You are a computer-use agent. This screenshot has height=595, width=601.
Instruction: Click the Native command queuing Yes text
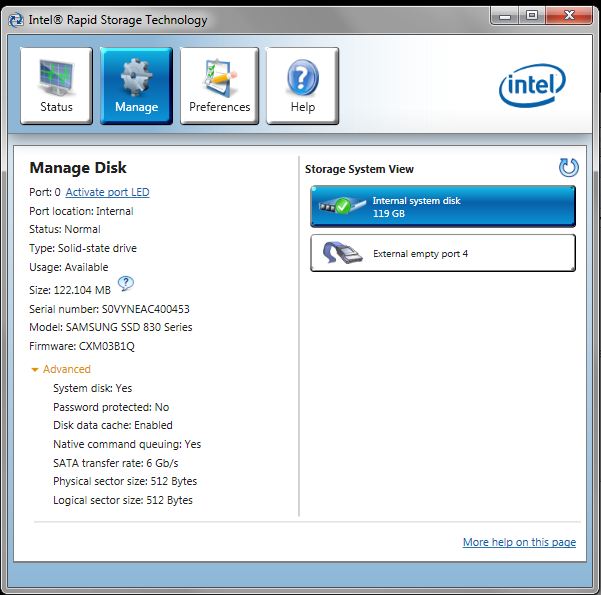pos(127,444)
